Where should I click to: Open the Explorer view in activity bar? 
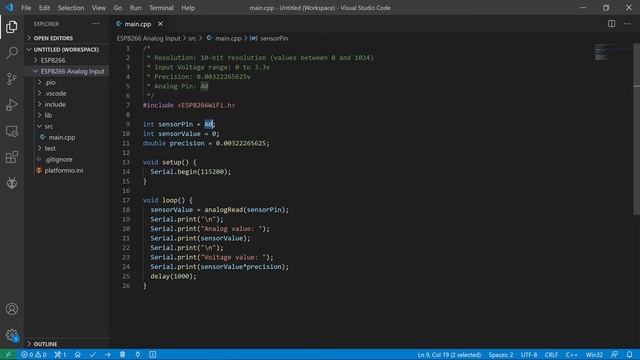pyautogui.click(x=12, y=27)
